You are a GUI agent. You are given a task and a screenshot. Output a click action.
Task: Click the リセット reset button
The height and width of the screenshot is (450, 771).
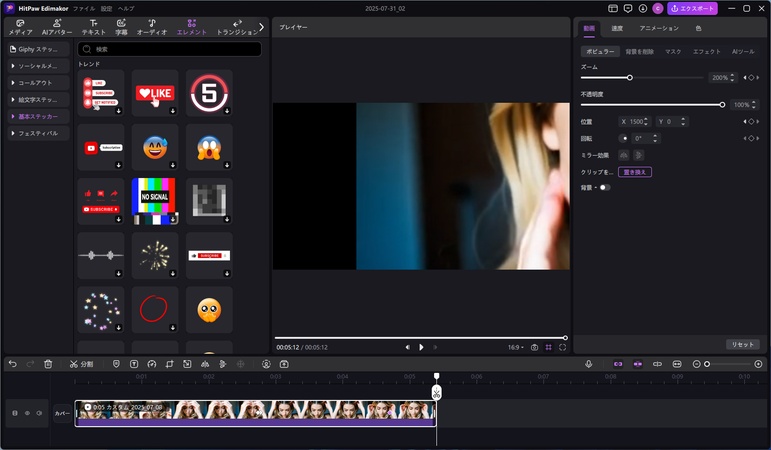(742, 344)
